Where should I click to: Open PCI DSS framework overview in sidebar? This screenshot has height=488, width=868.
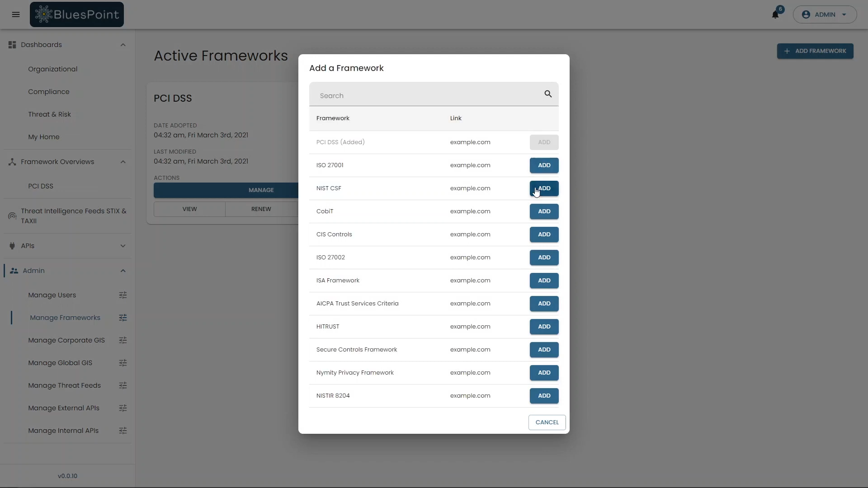[41, 186]
